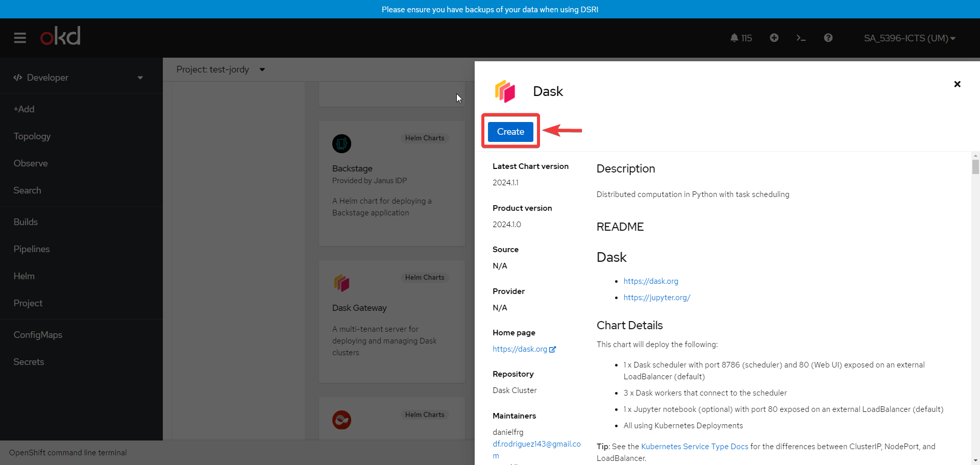This screenshot has width=980, height=465.
Task: Click the red chart icon in bottom card
Action: 341,420
